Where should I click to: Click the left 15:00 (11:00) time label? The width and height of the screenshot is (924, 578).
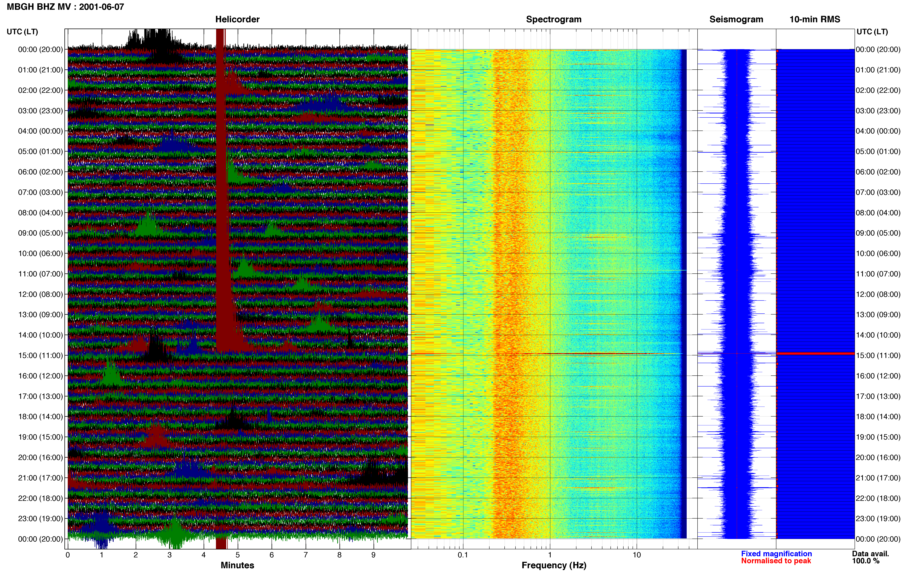[x=40, y=356]
